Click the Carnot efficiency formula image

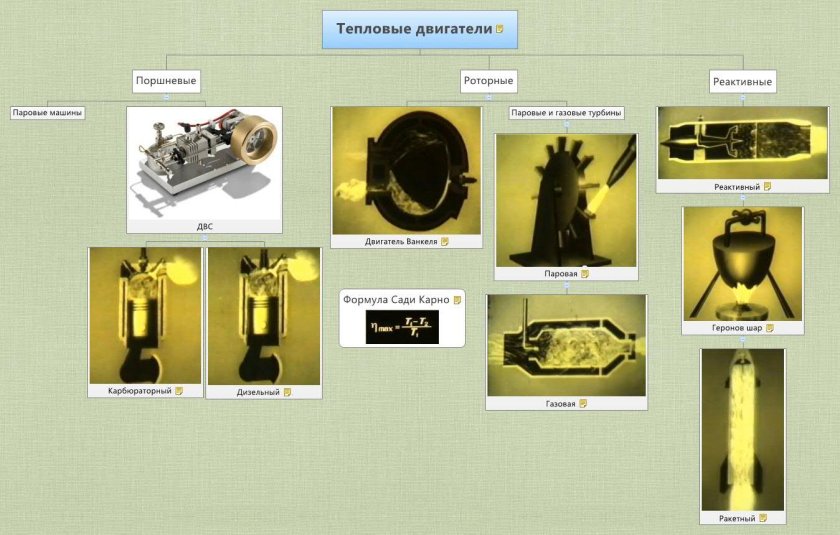pyautogui.click(x=401, y=326)
